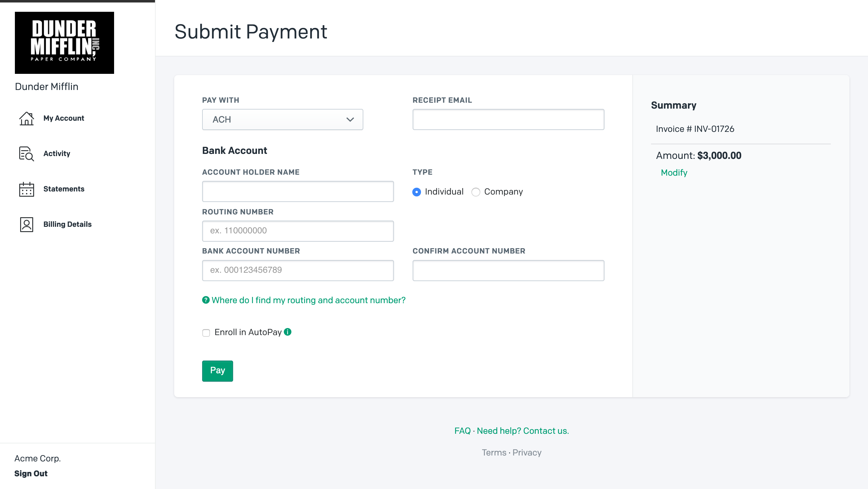Click the Billing Details person icon
This screenshot has height=489, width=868.
[x=26, y=225]
